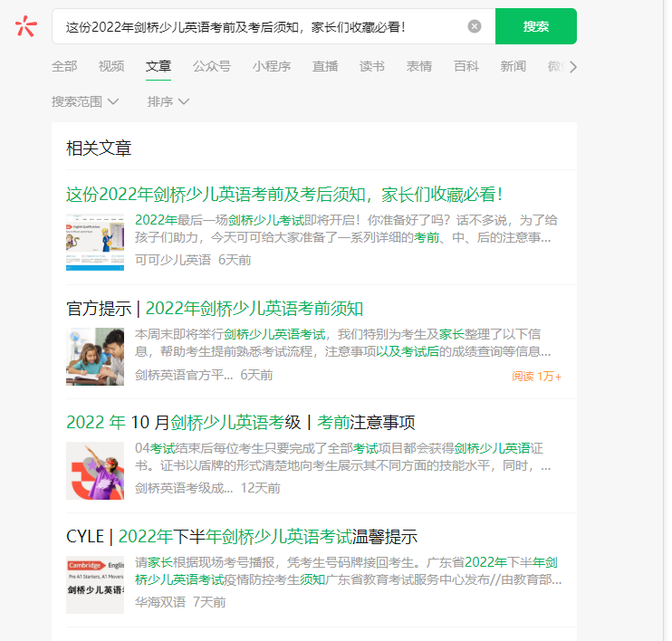Click the 可可少儿英语 source name
672x641 pixels.
pos(173,260)
